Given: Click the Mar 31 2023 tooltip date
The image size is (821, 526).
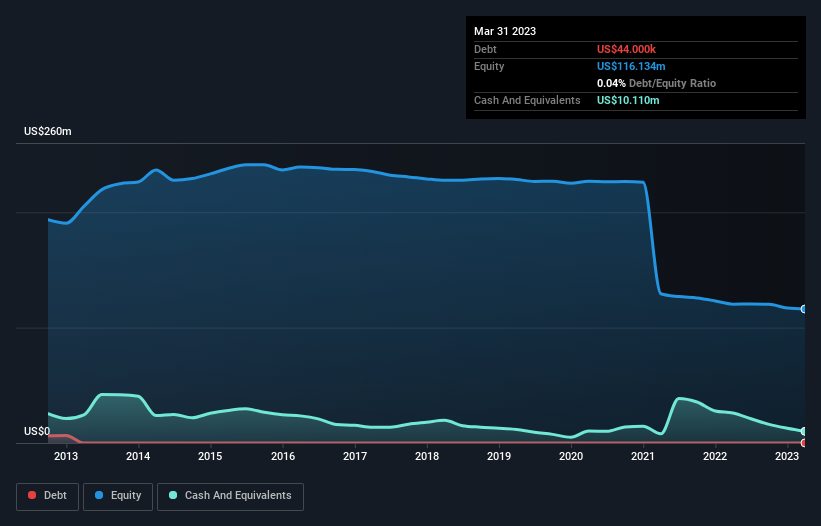Looking at the screenshot, I should coord(505,31).
